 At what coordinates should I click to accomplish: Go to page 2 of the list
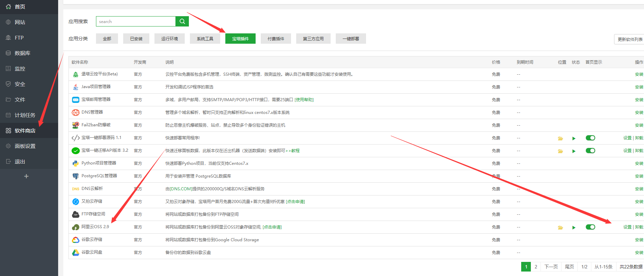(x=536, y=267)
